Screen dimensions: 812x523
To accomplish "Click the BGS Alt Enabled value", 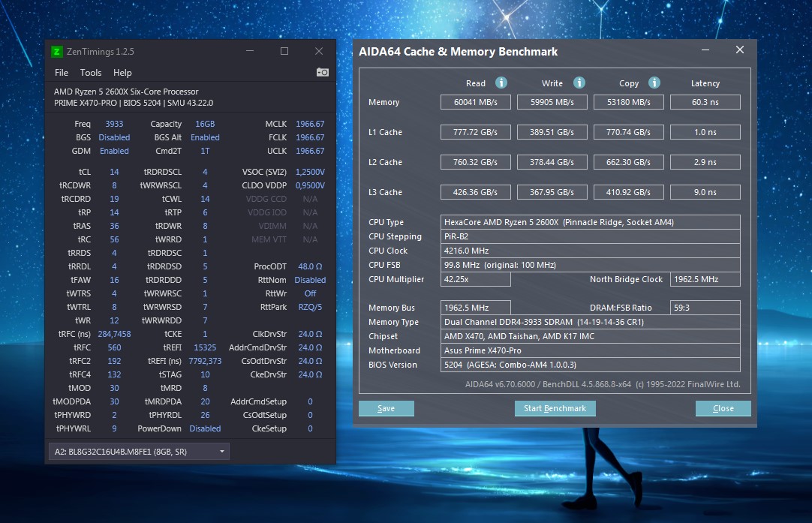I will pos(205,137).
